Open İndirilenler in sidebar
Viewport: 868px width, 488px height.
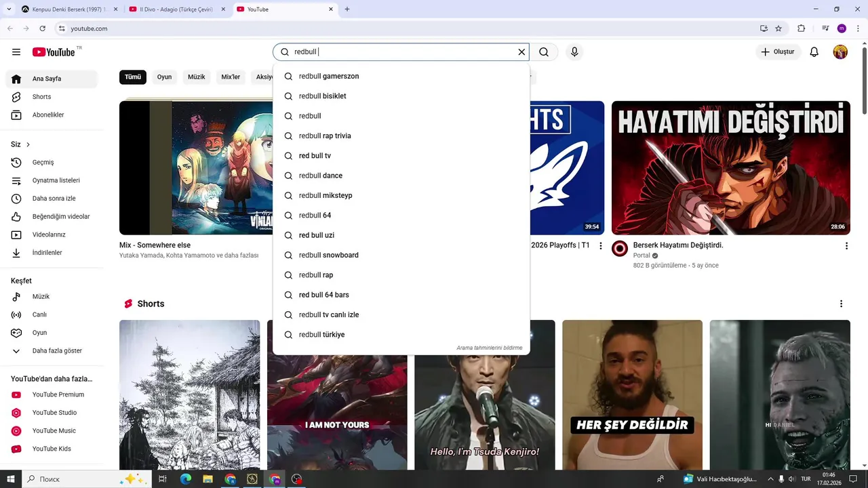coord(52,253)
